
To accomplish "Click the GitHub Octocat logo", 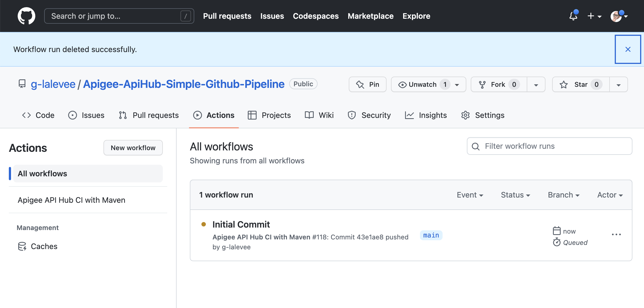I will pos(26,16).
